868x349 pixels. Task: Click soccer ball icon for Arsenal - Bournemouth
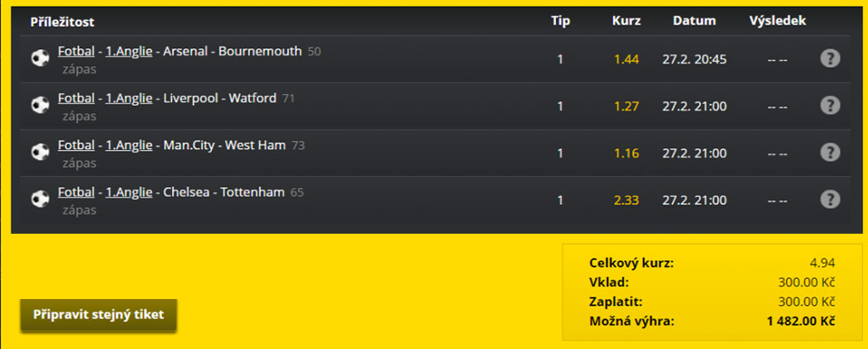(x=40, y=59)
